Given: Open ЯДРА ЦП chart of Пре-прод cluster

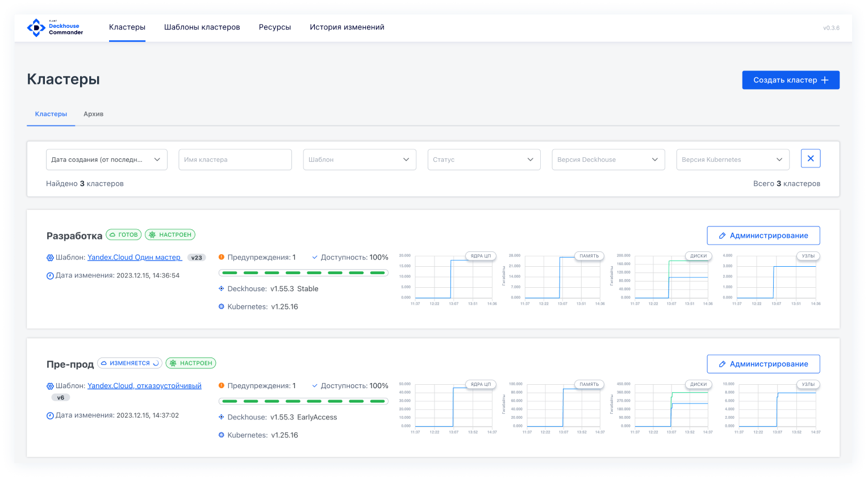Looking at the screenshot, I should (448, 407).
